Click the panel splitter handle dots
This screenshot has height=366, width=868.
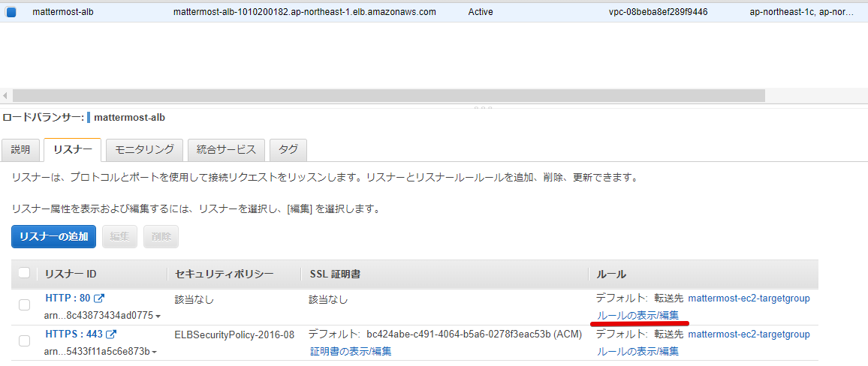[483, 106]
